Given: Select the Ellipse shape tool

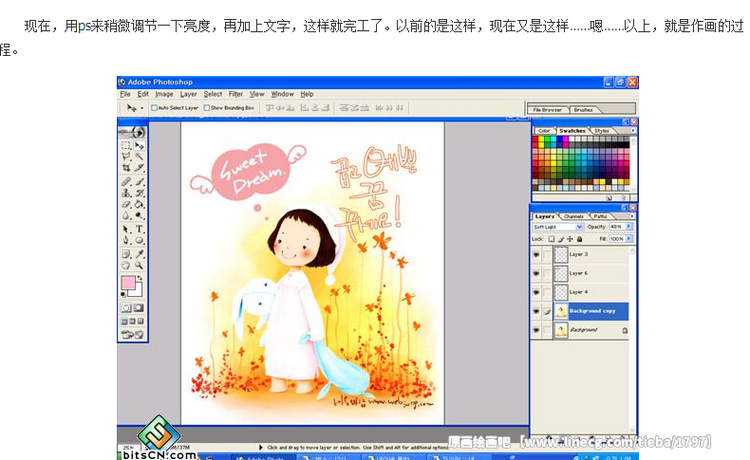Looking at the screenshot, I should 139,240.
